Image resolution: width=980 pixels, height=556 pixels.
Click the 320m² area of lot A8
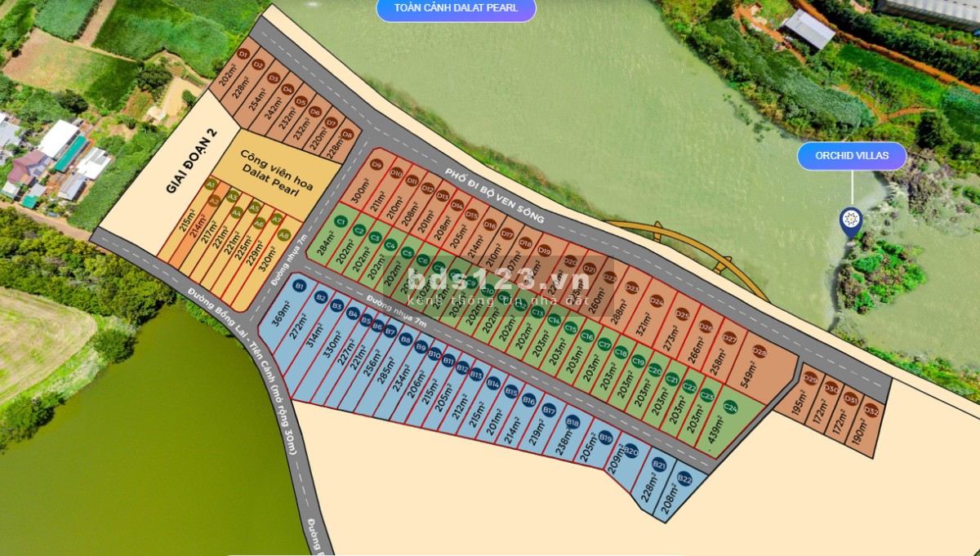[x=266, y=259]
